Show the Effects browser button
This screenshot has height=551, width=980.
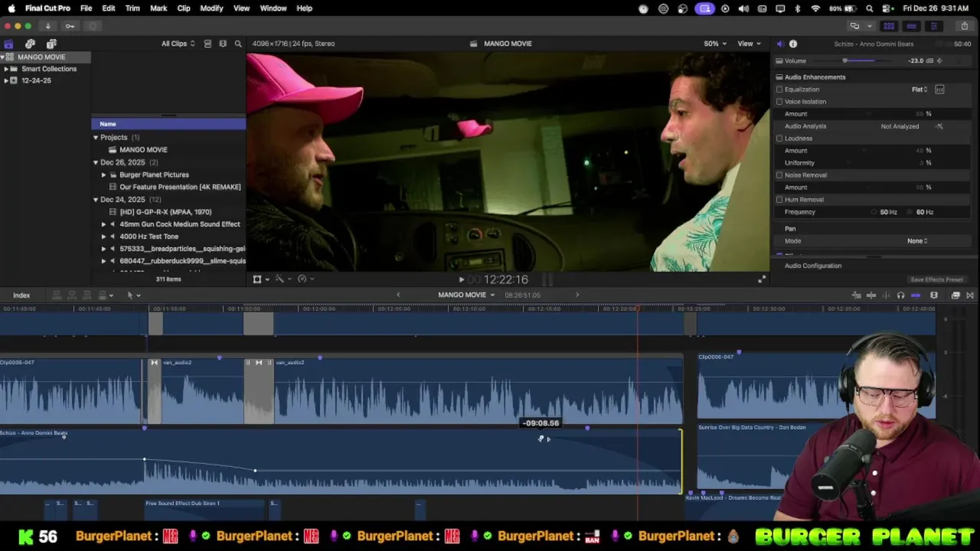[x=955, y=295]
